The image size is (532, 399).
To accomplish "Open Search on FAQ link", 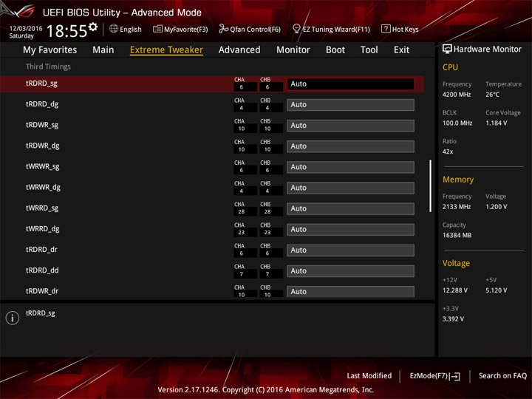I will coord(502,375).
